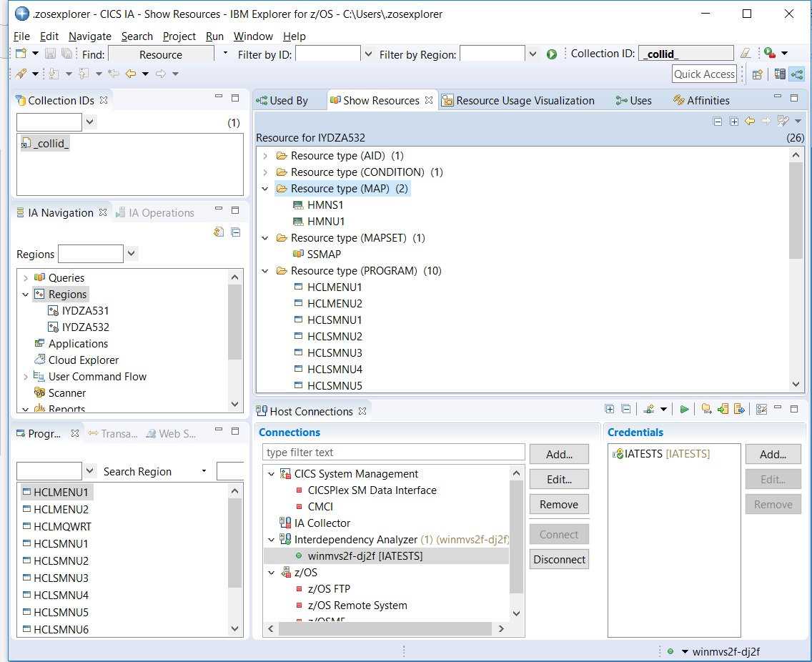Image resolution: width=812 pixels, height=662 pixels.
Task: Open the File menu
Action: (21, 36)
